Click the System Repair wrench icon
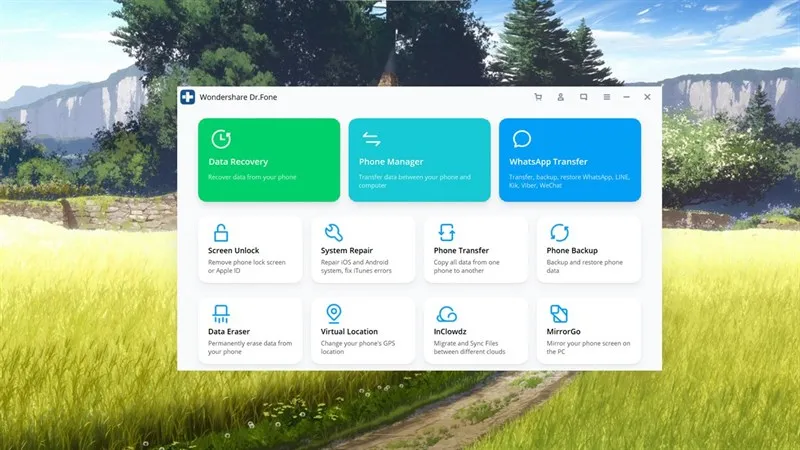This screenshot has height=450, width=800. pyautogui.click(x=333, y=232)
